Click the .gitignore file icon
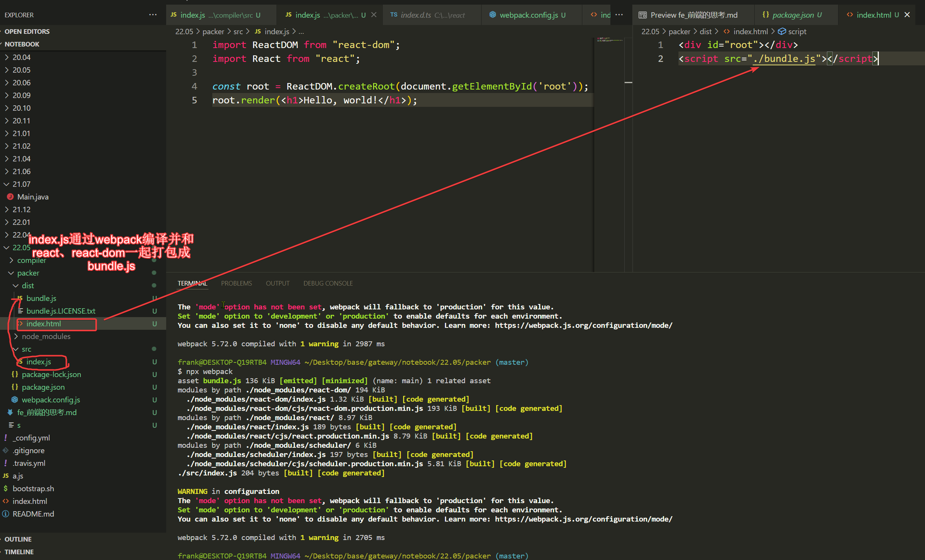Viewport: 925px width, 560px height. pos(6,450)
